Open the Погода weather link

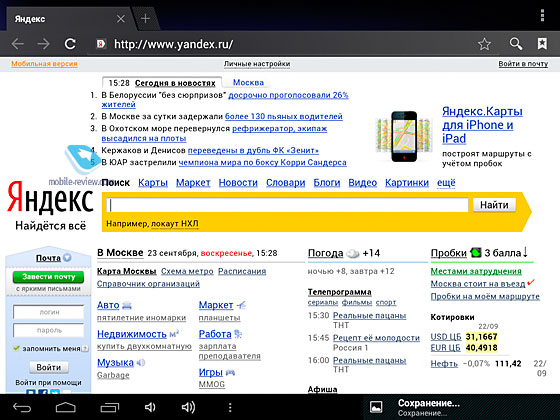(325, 253)
